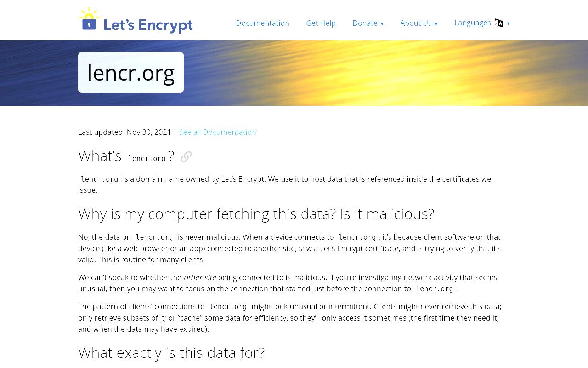Open the Documentation menu item

click(x=263, y=23)
